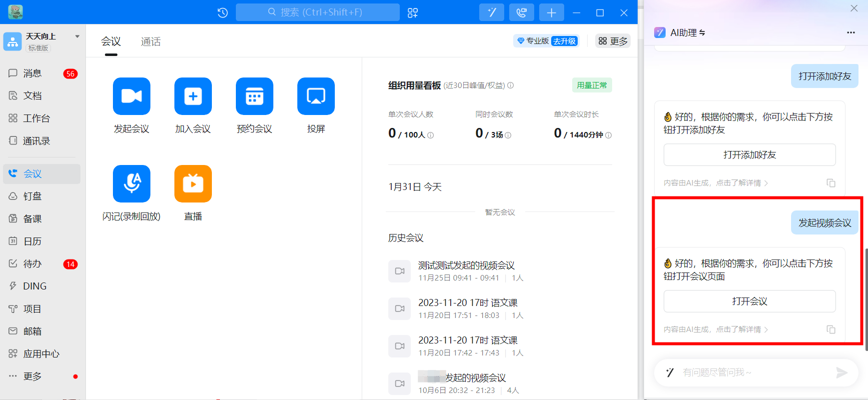Open DING in sidebar

click(x=42, y=286)
